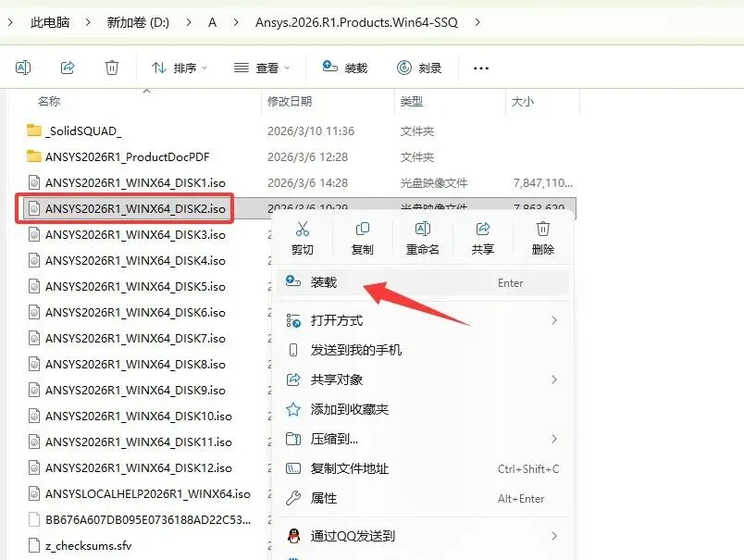Sort by the 名称 column header

[x=49, y=101]
